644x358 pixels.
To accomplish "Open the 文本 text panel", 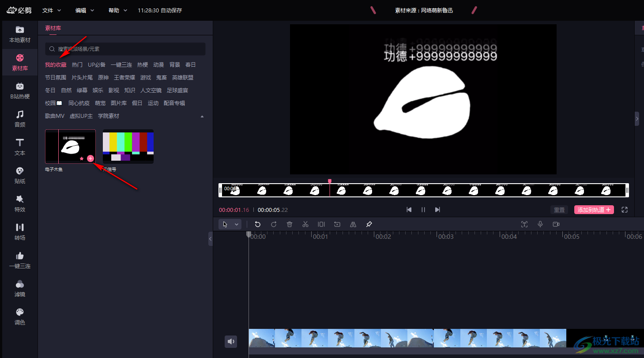I will point(20,147).
